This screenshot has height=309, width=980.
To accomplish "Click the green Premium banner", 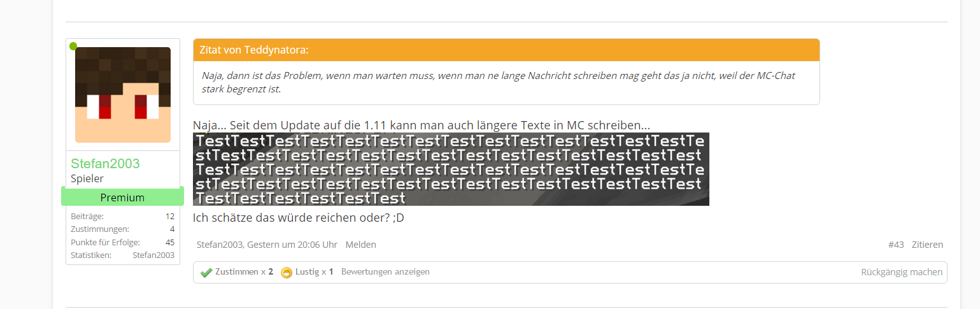I will (122, 198).
